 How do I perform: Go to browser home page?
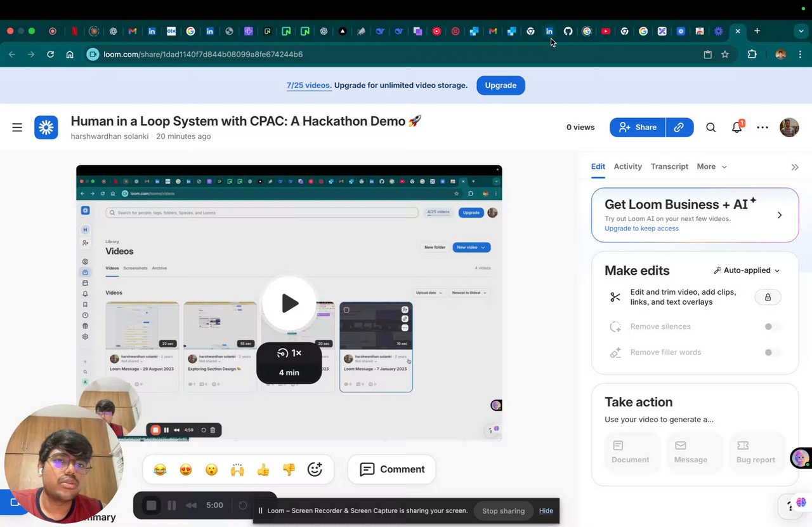(70, 55)
